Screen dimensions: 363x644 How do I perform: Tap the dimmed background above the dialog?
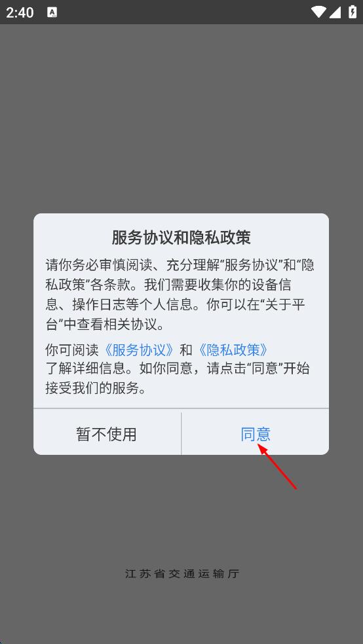point(181,119)
